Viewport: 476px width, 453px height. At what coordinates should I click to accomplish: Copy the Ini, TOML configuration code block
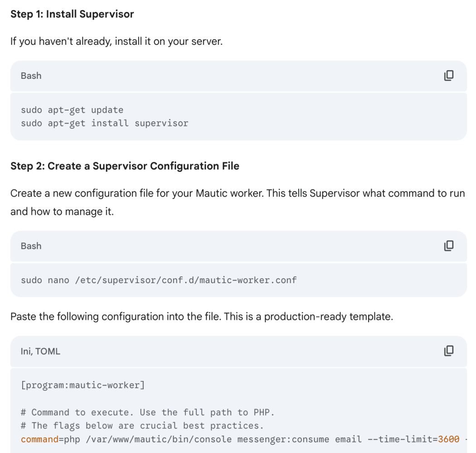coord(448,351)
